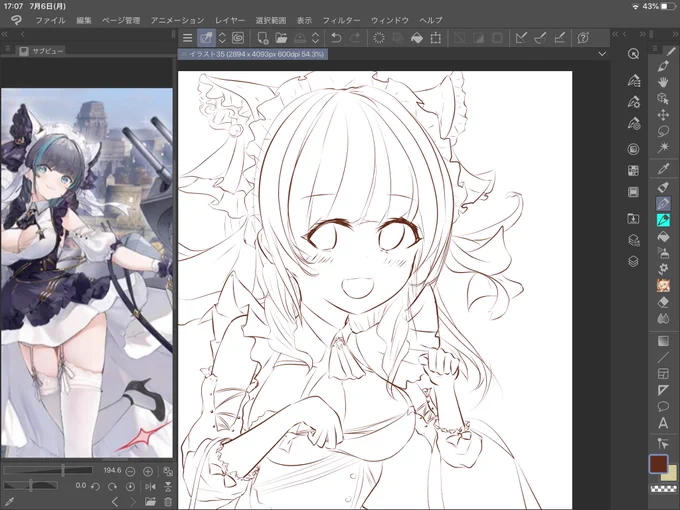Expand the stepper beside the save icon
Viewport: 680px width, 510px height.
pos(315,38)
